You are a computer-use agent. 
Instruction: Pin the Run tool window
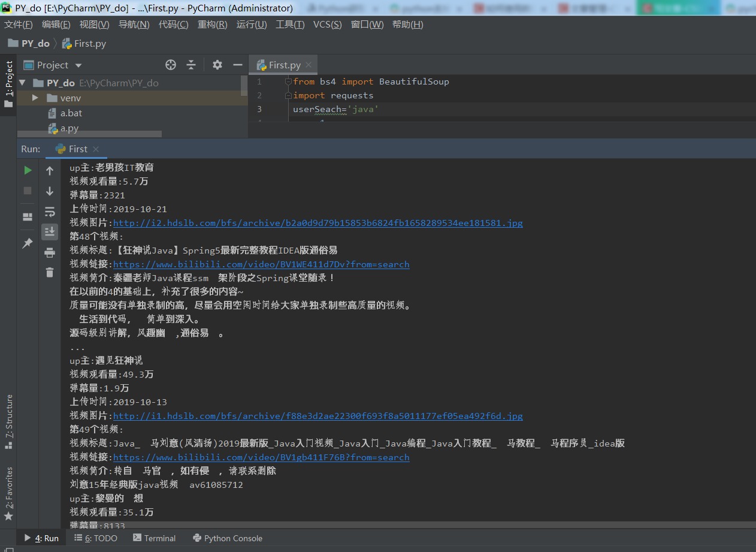pos(27,243)
